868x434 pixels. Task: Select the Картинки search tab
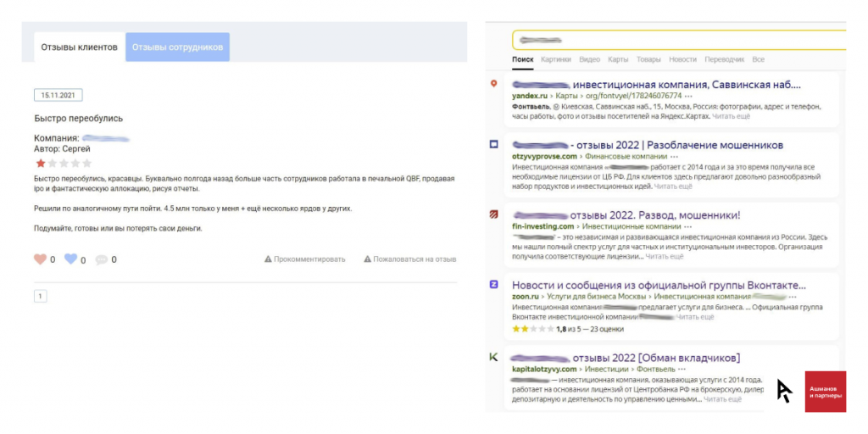556,59
